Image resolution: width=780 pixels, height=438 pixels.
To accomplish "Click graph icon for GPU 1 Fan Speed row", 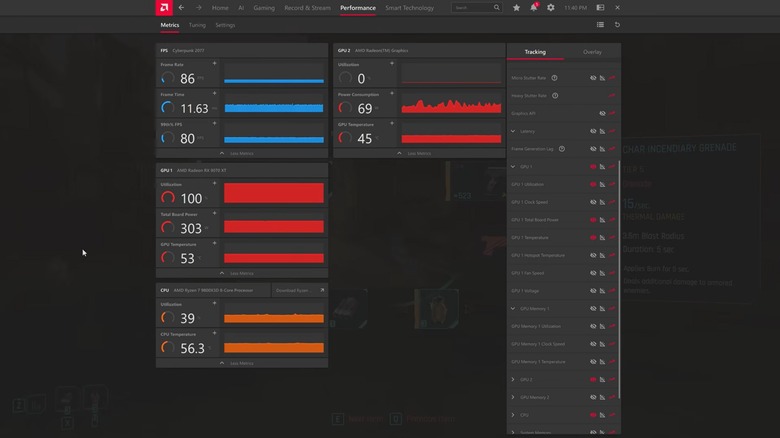I will tap(602, 273).
